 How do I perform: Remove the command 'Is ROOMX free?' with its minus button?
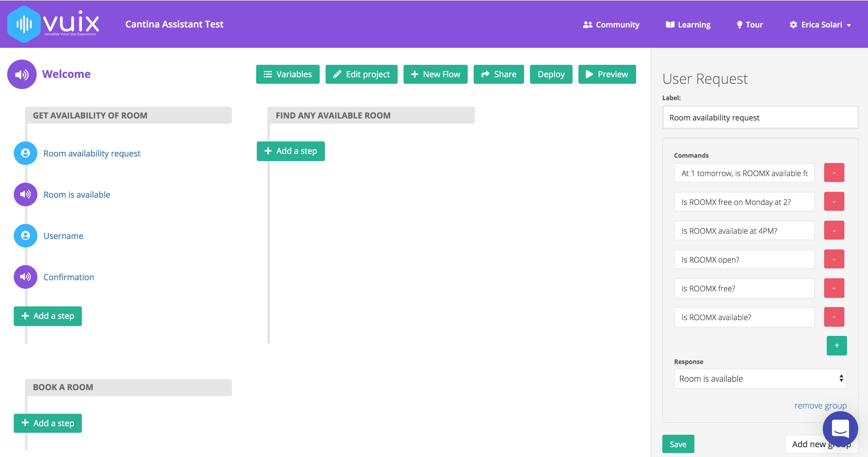point(834,288)
